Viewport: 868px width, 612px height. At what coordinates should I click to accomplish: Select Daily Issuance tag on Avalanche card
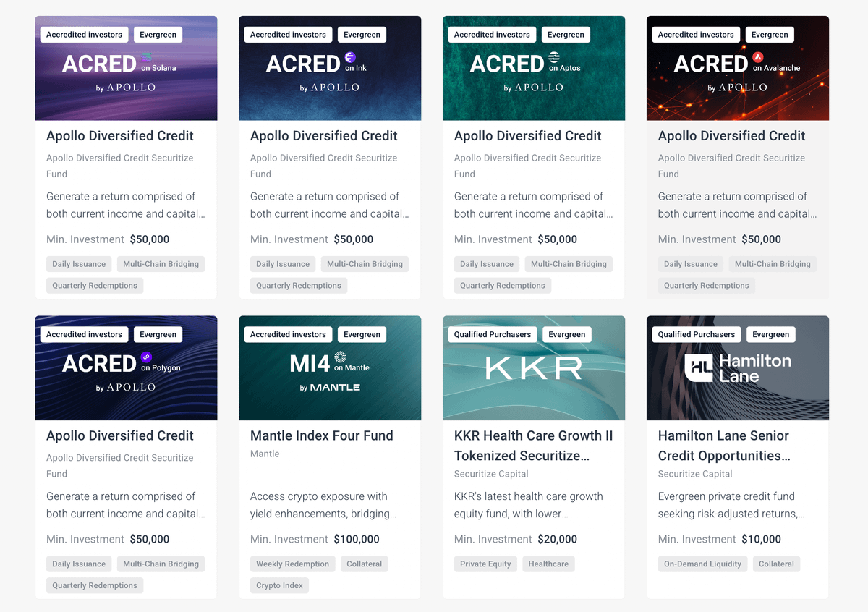pyautogui.click(x=691, y=264)
